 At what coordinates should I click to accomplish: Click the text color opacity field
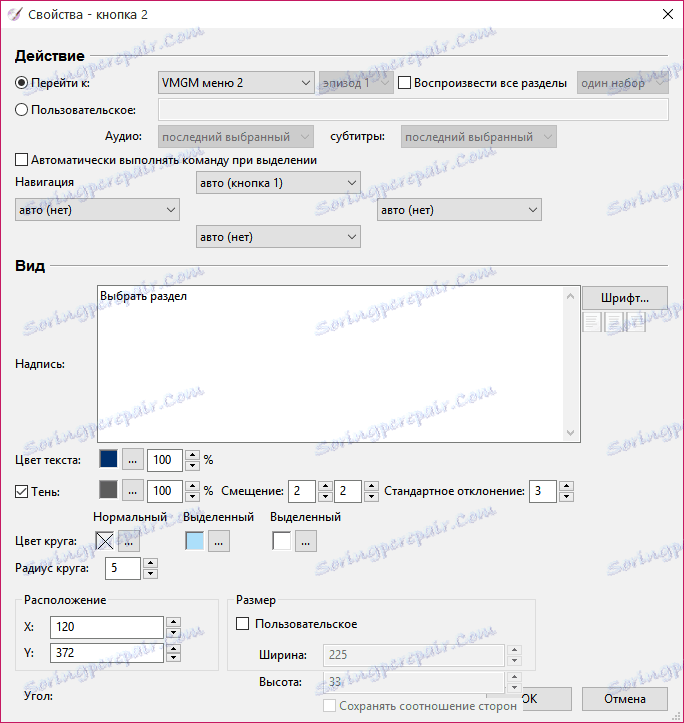(x=165, y=460)
